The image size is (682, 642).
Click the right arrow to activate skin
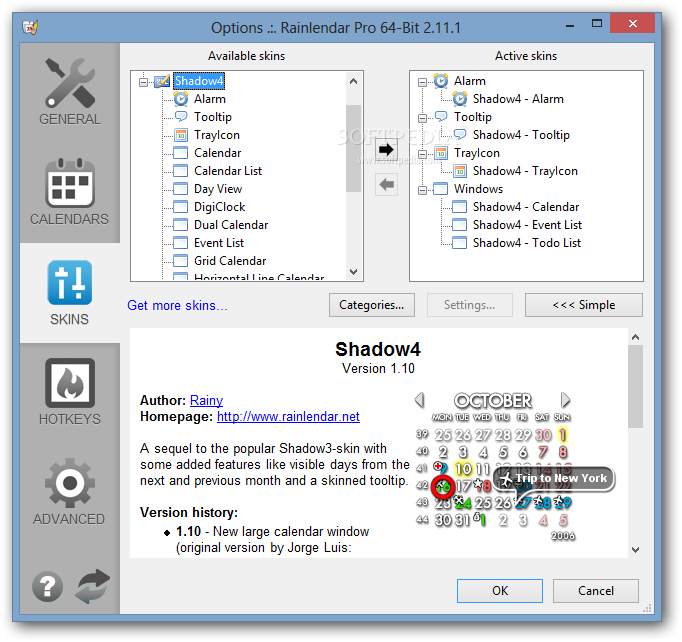pyautogui.click(x=386, y=150)
